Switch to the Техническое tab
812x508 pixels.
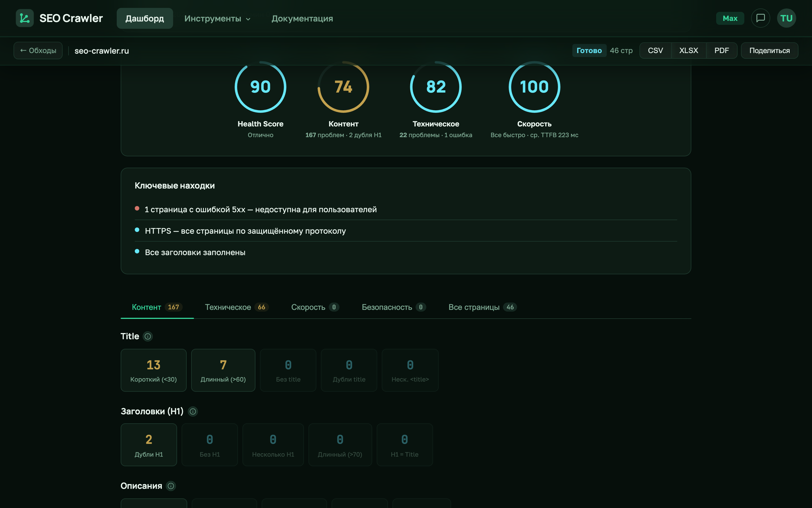pyautogui.click(x=237, y=307)
